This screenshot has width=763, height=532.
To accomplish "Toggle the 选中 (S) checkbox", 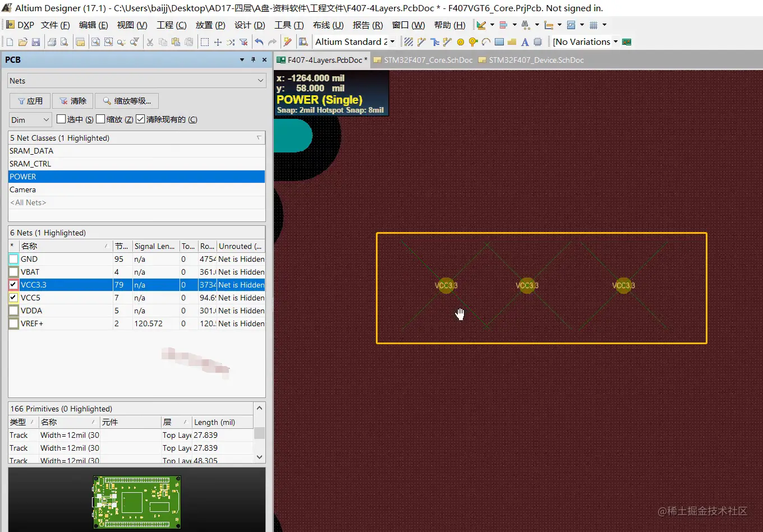I will 61,119.
